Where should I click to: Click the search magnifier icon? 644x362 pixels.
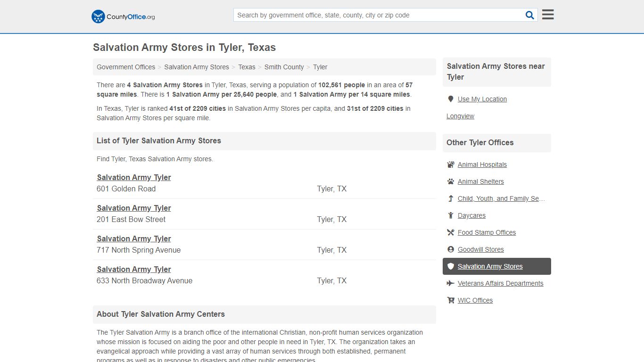530,15
